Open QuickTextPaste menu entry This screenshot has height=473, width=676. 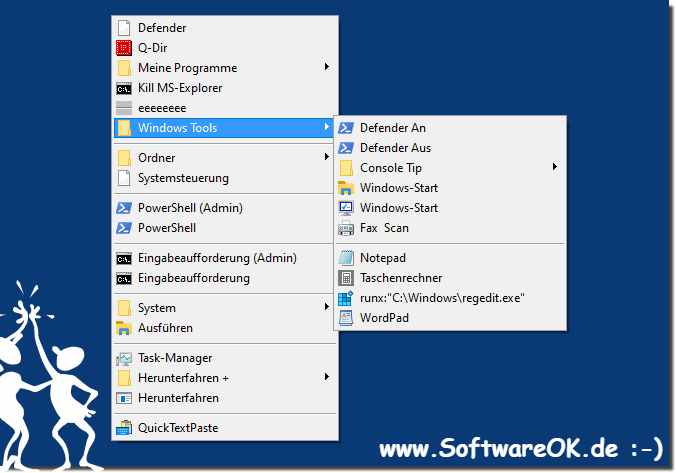coord(225,428)
